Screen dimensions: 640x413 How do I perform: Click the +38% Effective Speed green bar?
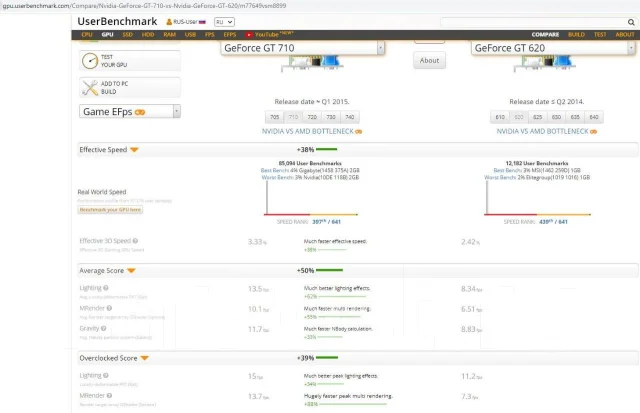(327, 149)
